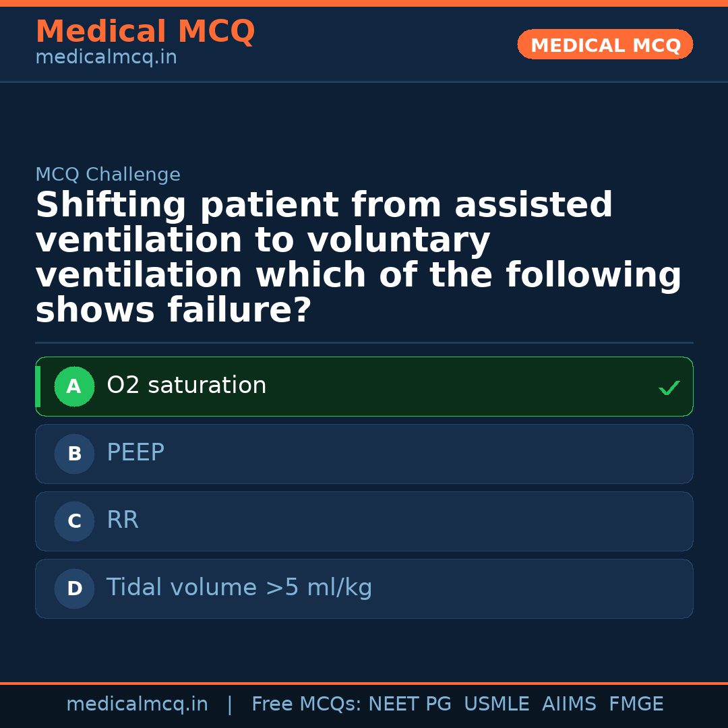Choose the "PEEP" answer text
The width and height of the screenshot is (728, 728).
click(135, 453)
